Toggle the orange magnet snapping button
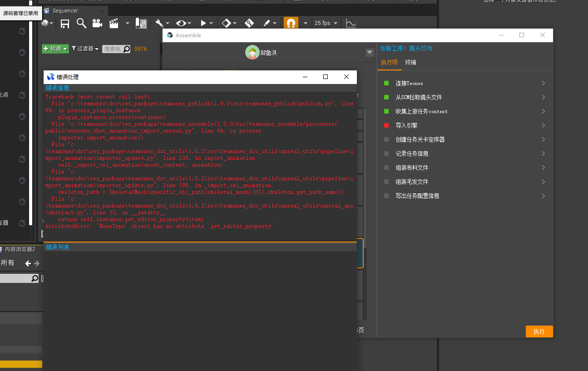Viewport: 588px width, 371px height. [291, 23]
